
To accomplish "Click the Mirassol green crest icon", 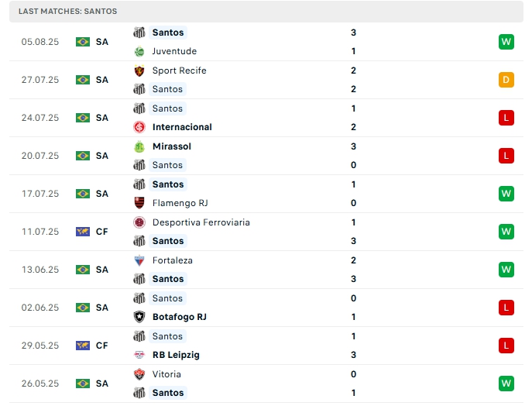I will click(139, 146).
